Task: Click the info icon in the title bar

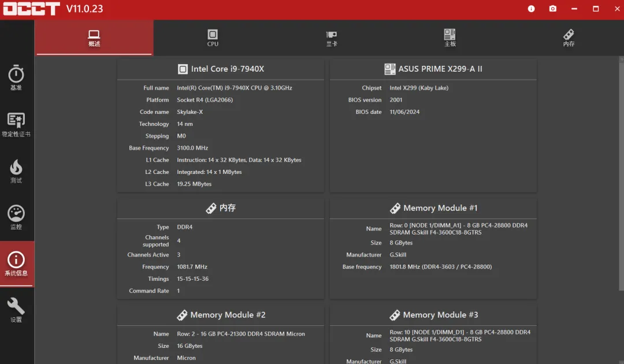Action: [x=532, y=9]
